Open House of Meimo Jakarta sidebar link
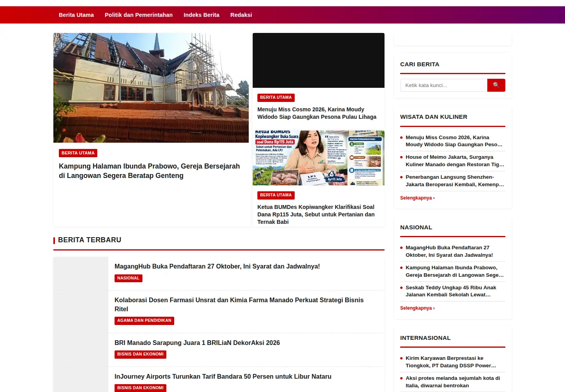The image size is (565, 392). [x=455, y=161]
